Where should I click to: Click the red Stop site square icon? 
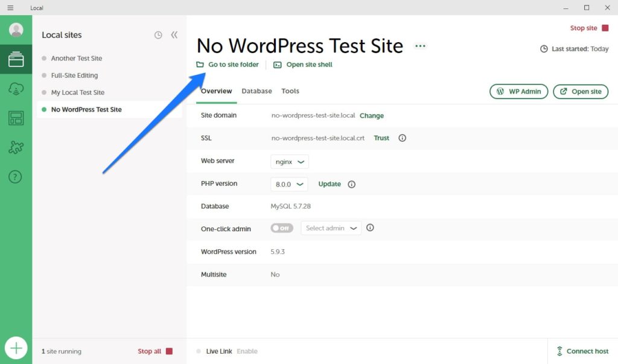point(605,28)
